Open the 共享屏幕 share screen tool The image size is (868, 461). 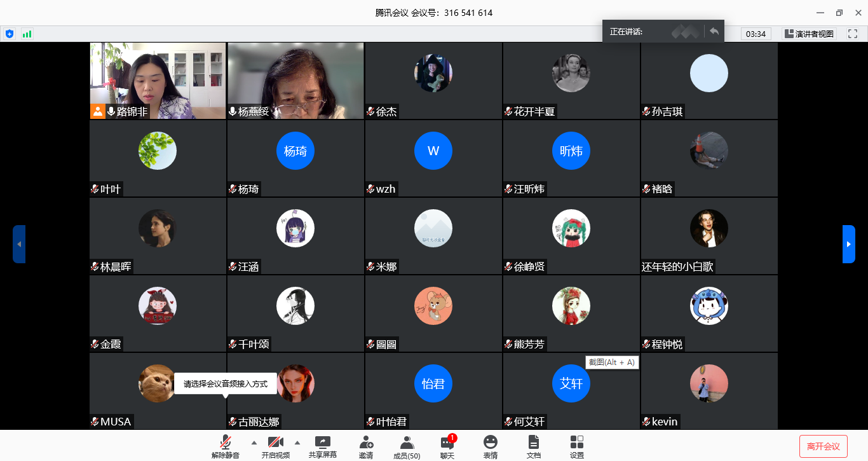(322, 446)
